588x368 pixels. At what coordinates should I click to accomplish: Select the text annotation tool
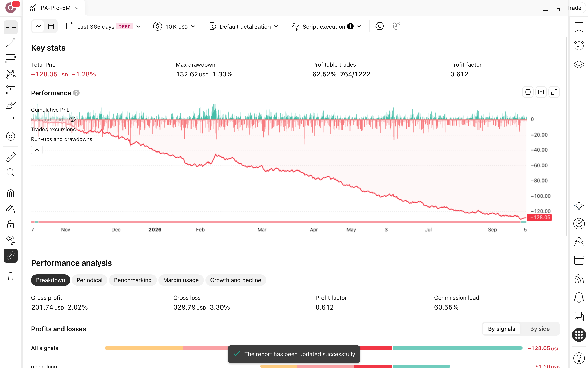coord(10,121)
